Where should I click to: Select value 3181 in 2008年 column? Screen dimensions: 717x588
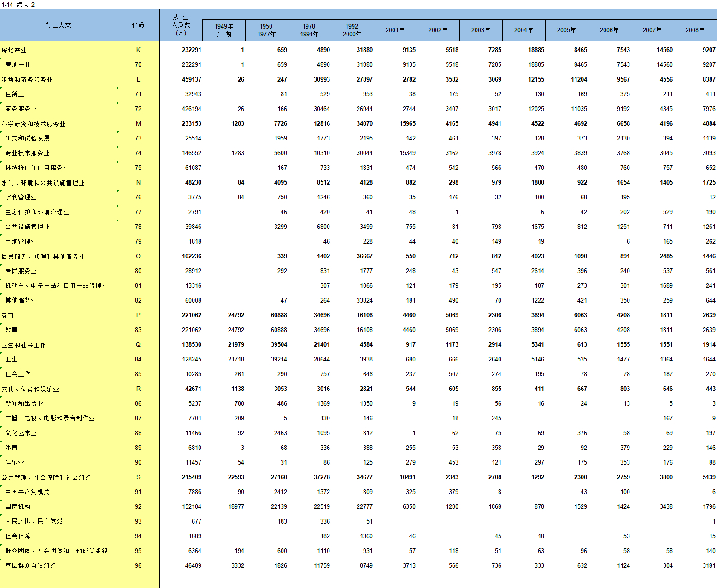click(709, 565)
